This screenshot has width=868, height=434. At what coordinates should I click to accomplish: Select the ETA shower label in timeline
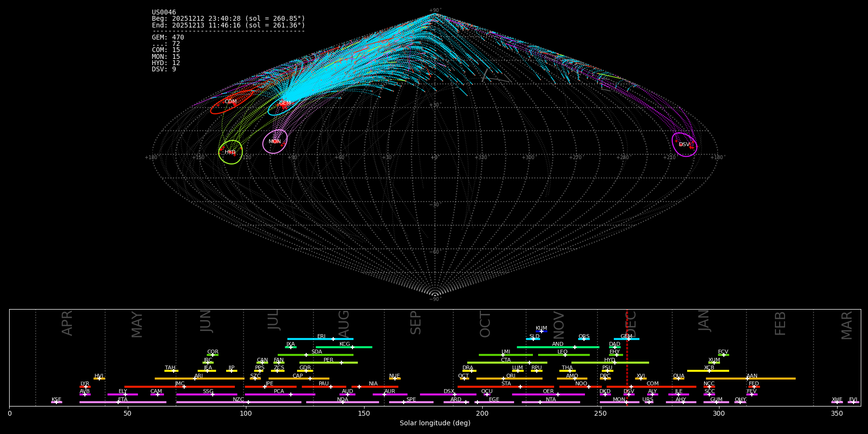click(x=123, y=400)
